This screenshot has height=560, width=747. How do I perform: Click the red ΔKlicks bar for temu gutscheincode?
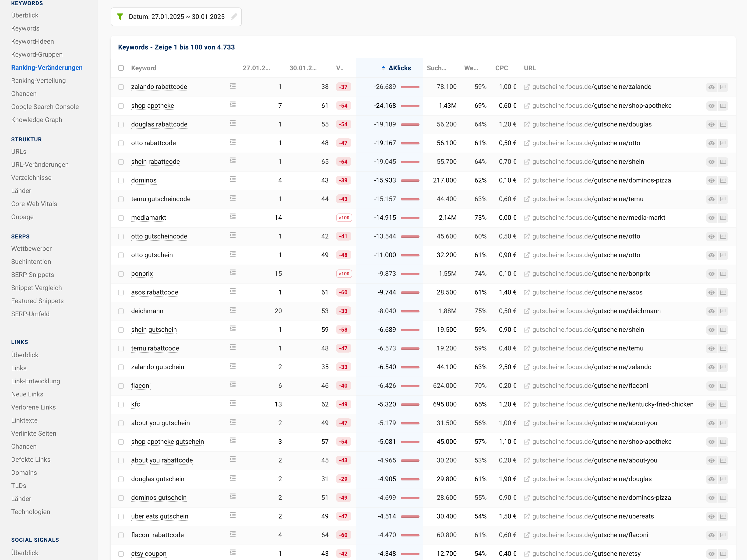tap(410, 199)
